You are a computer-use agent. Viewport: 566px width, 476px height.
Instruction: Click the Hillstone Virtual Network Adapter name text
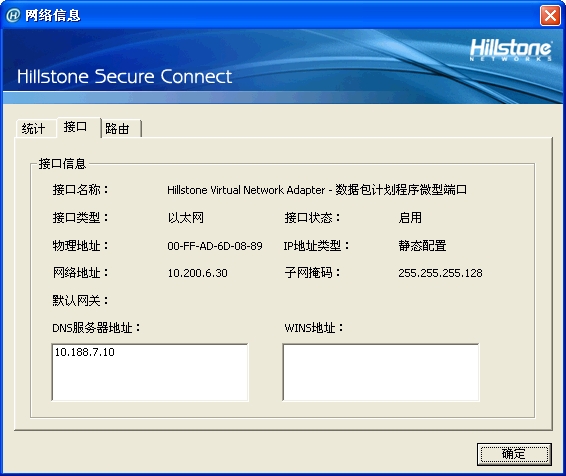coord(317,190)
